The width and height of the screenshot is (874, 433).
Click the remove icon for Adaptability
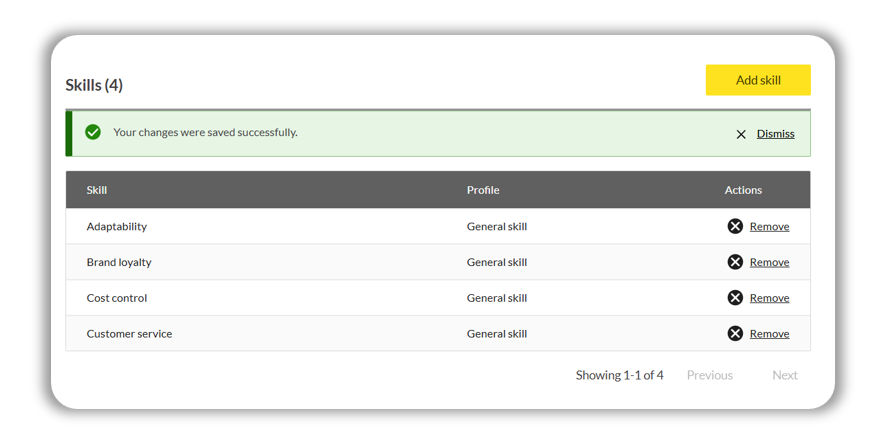coord(735,226)
